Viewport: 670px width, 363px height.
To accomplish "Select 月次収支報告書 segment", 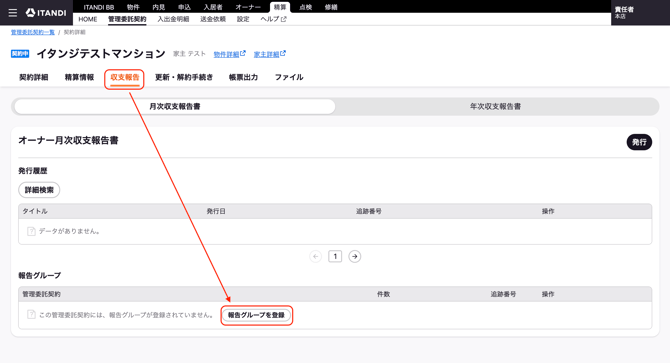I will pyautogui.click(x=175, y=106).
